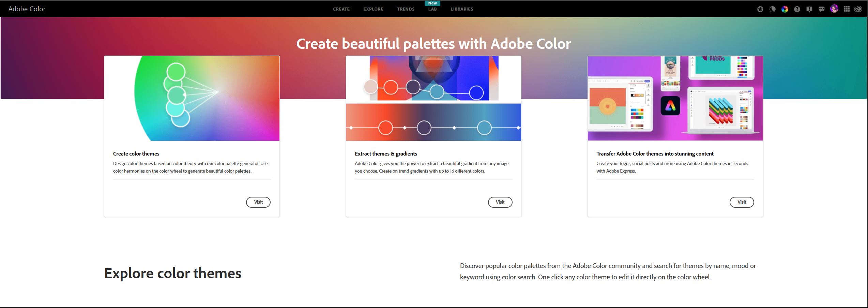Click the 'Adobe Color gives you the power' description
Viewport: 868px width, 308px height.
point(431,167)
